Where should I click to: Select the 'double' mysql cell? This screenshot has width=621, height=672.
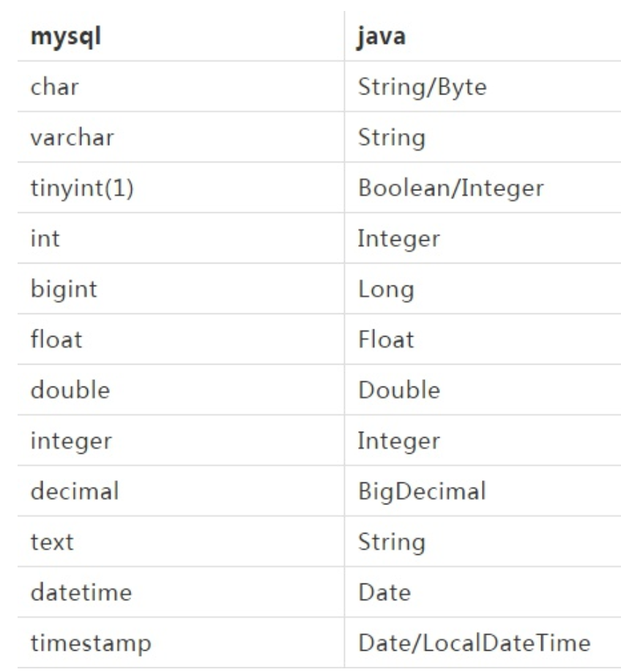[x=70, y=390]
